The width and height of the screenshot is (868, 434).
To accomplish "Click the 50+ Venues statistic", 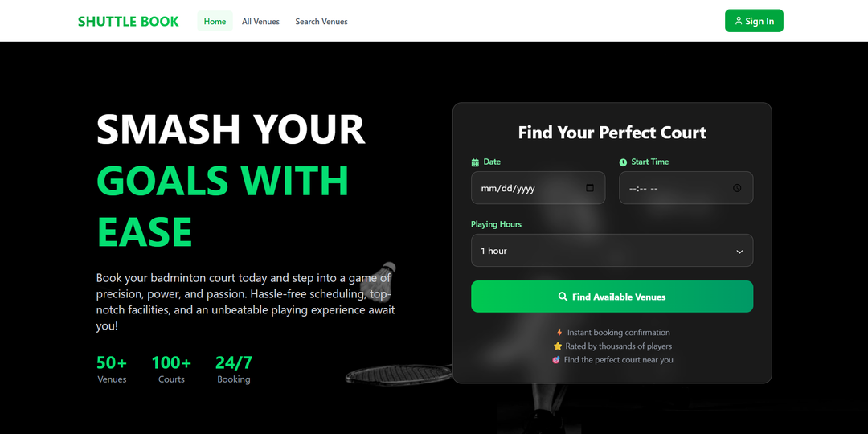I will (112, 370).
